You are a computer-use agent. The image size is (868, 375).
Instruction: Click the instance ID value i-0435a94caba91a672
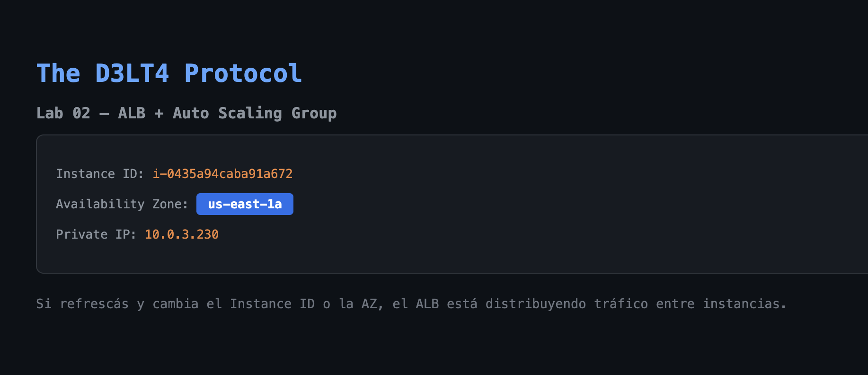coord(222,174)
